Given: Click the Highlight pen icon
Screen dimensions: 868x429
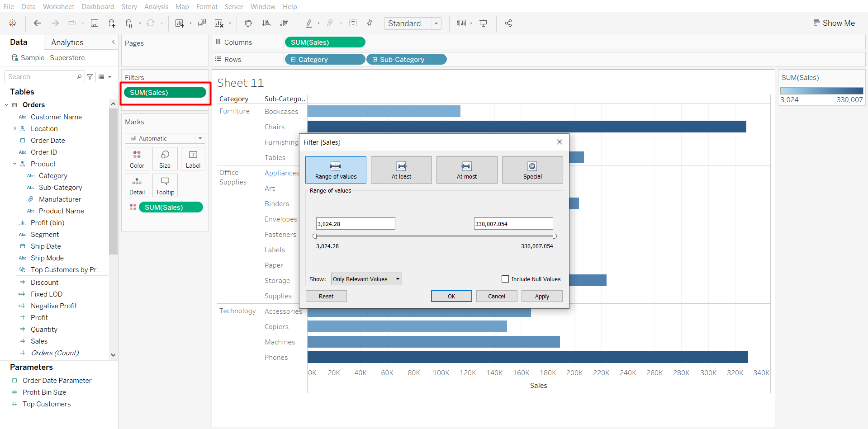Looking at the screenshot, I should coord(309,23).
